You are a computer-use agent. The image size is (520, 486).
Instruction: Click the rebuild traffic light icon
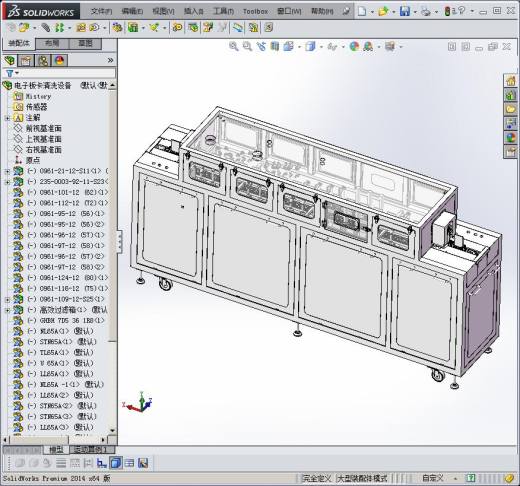coord(447,11)
